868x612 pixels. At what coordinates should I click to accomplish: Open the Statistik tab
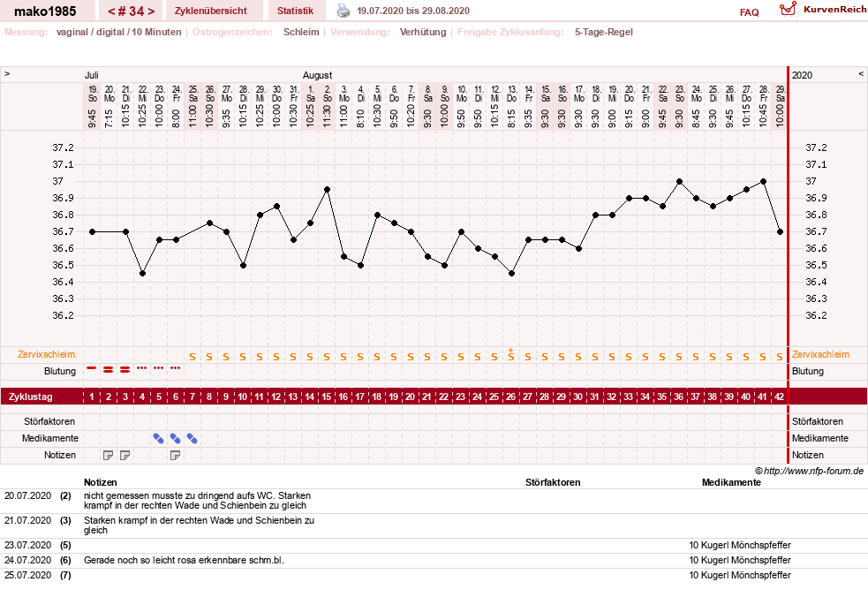coord(295,11)
